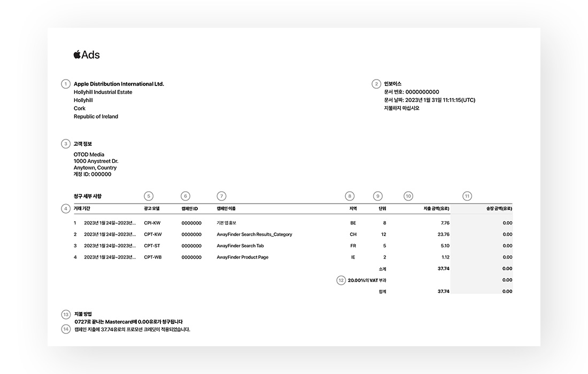Select callout marker 2 next to 인보이스
The height and width of the screenshot is (374, 588).
pos(376,84)
